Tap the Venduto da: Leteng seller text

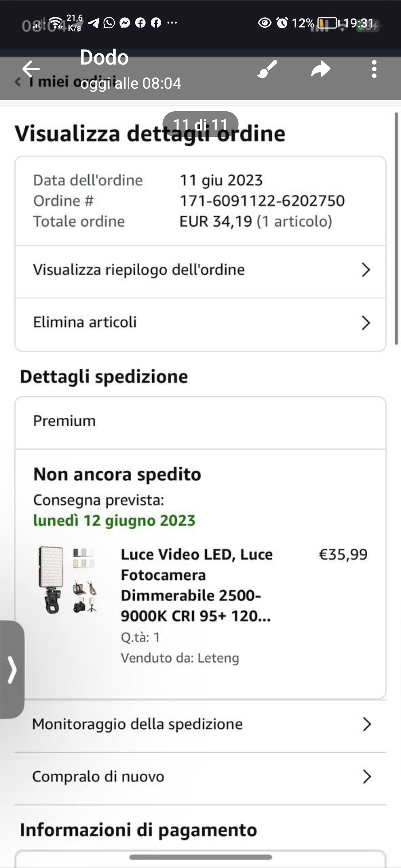pos(180,658)
